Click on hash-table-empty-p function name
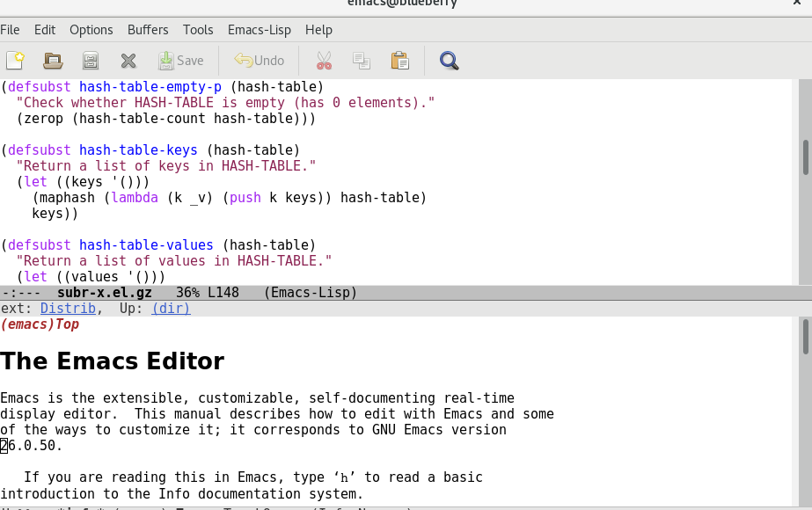 tap(150, 87)
